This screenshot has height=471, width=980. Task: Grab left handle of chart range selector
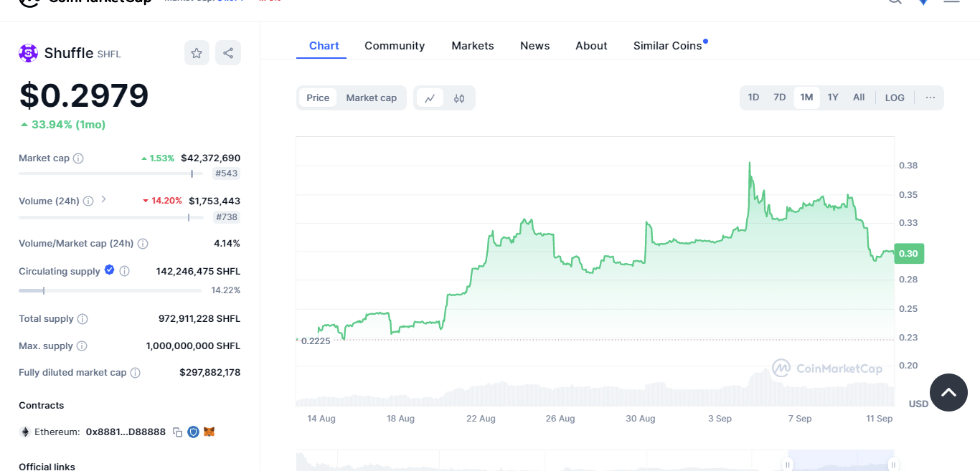pyautogui.click(x=788, y=465)
